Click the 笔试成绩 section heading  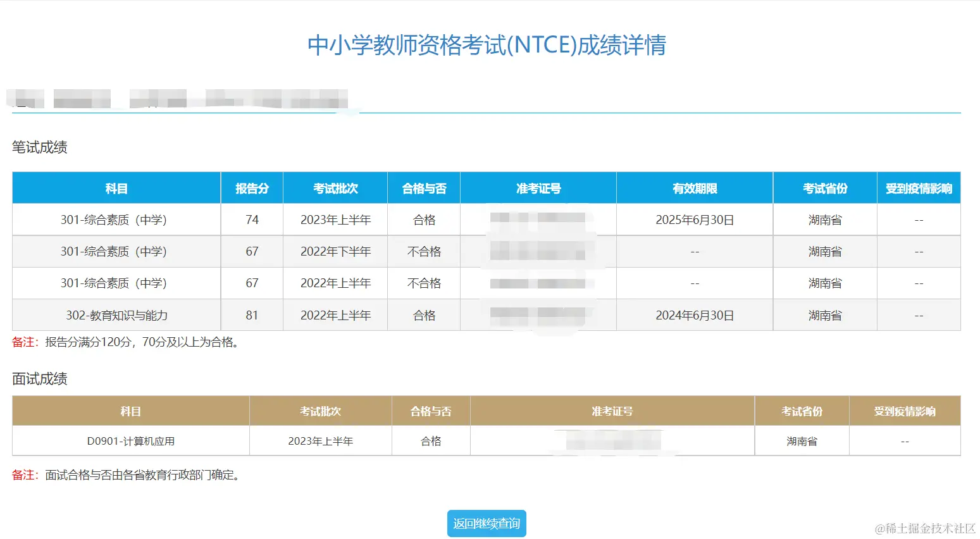40,147
